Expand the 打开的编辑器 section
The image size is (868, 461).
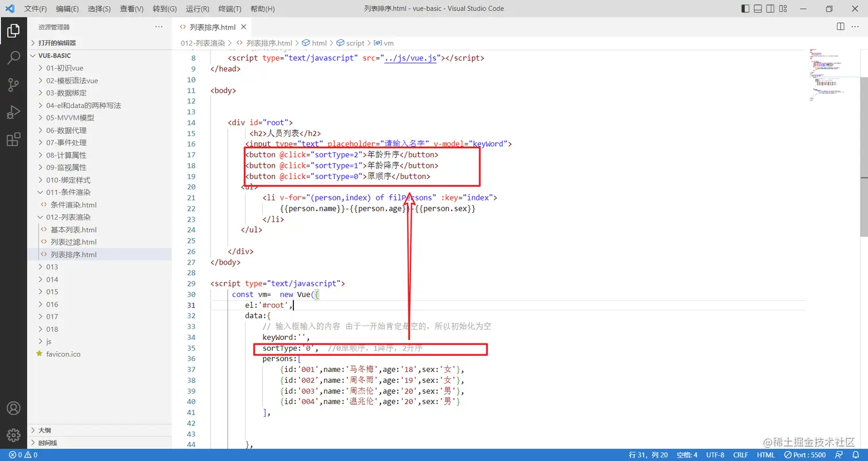tap(99, 43)
